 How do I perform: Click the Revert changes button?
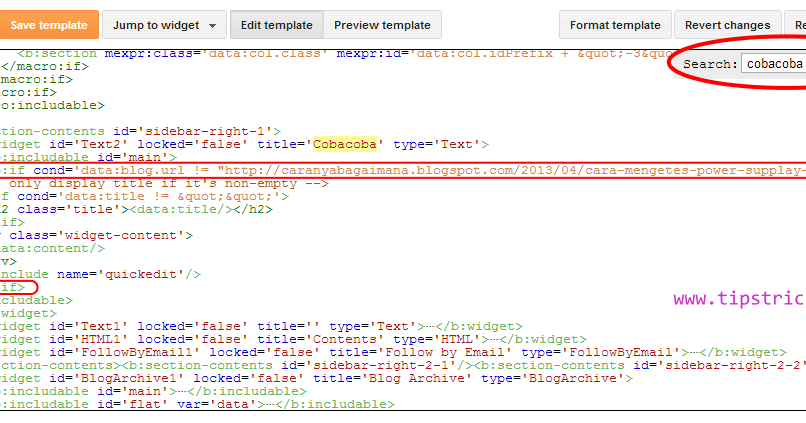(727, 25)
